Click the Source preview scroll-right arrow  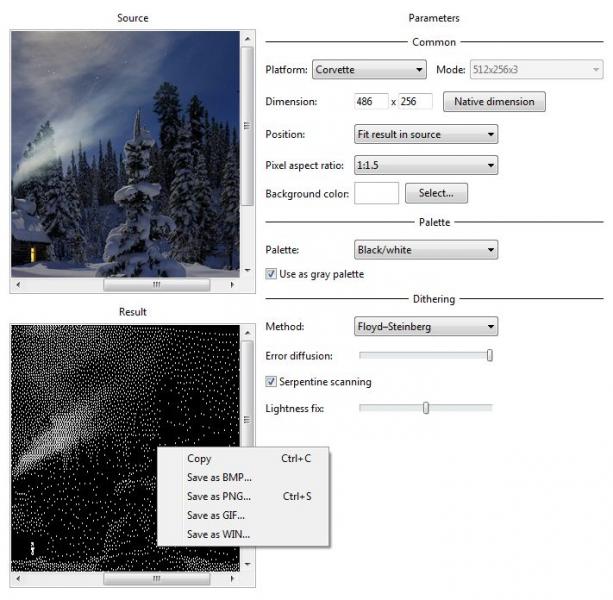(x=233, y=285)
